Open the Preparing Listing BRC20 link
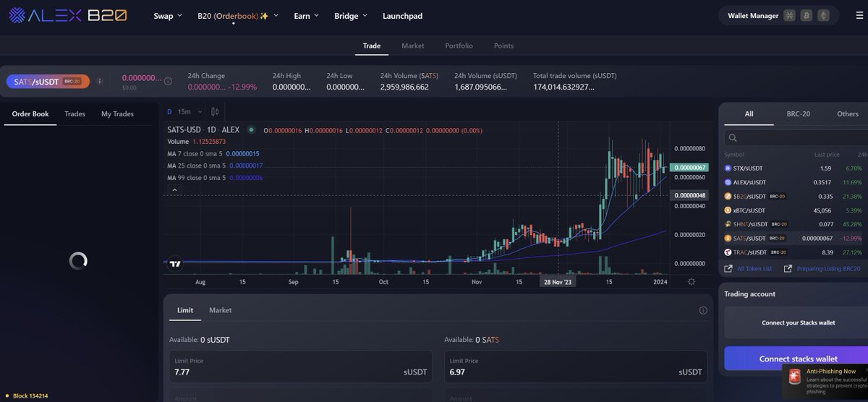Screen dimensions: 868x402 click(822, 268)
